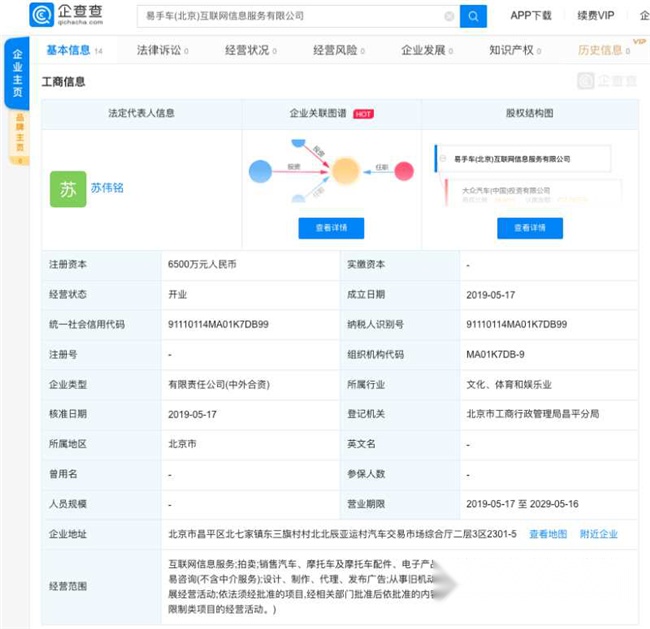Screen dimensions: 650x629
Task: Click 所属地区 value 北京市
Action: 182,444
